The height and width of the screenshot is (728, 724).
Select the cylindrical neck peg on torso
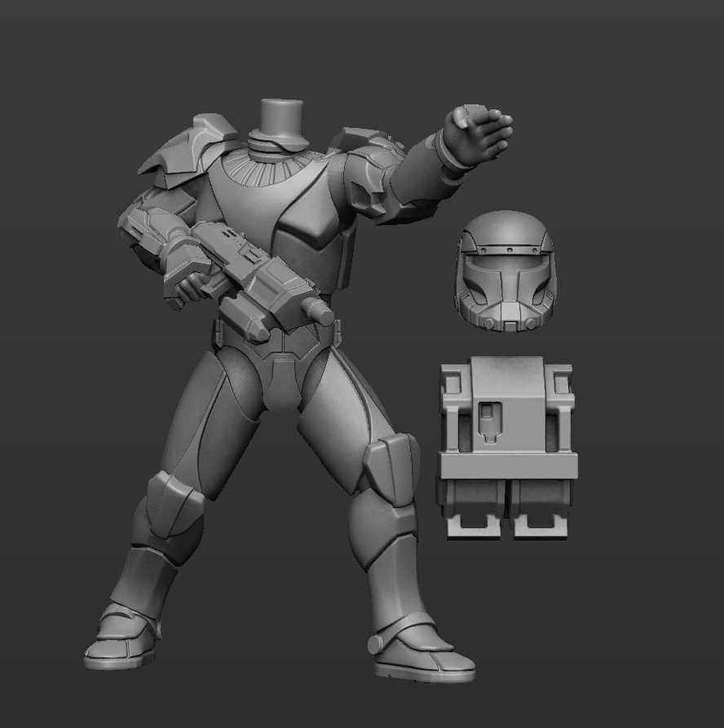click(x=281, y=120)
